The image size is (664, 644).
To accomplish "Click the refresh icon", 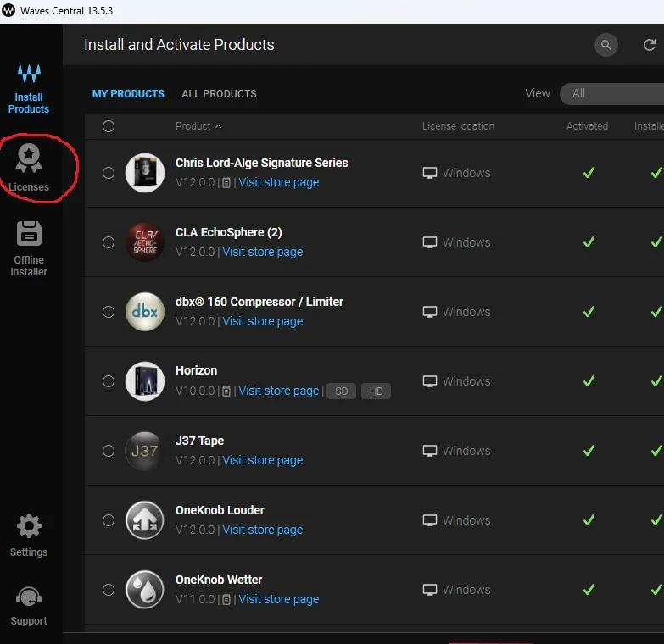I will [650, 45].
